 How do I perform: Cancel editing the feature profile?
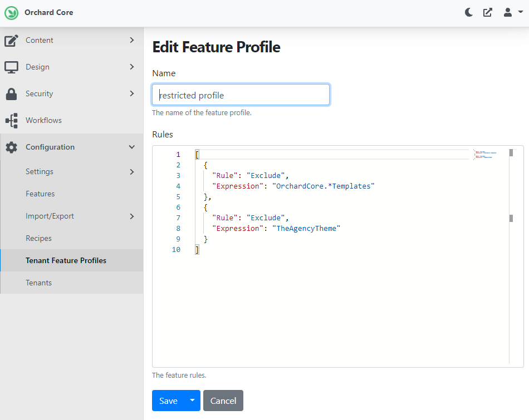(223, 401)
